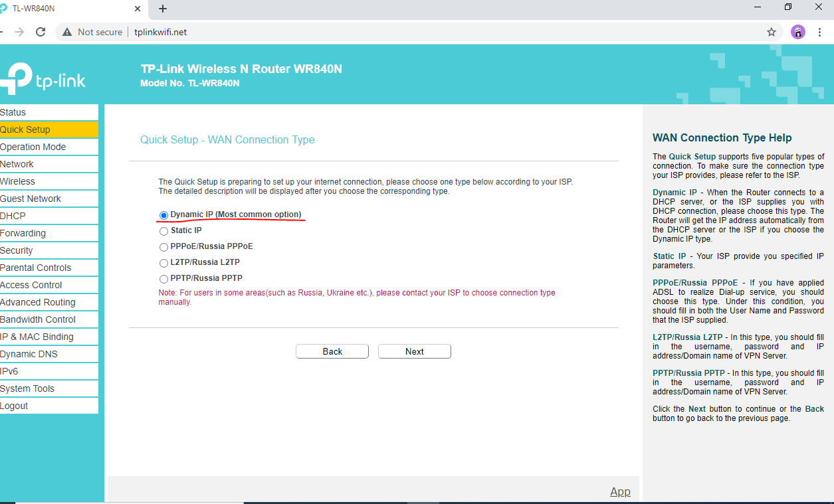Open Guest Network settings
This screenshot has width=834, height=504.
[49, 199]
